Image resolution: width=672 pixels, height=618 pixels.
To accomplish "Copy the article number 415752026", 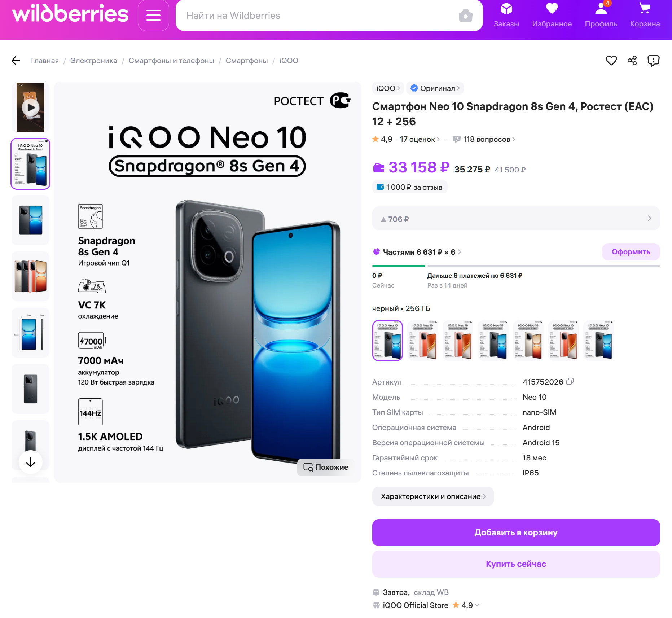I will (x=570, y=382).
